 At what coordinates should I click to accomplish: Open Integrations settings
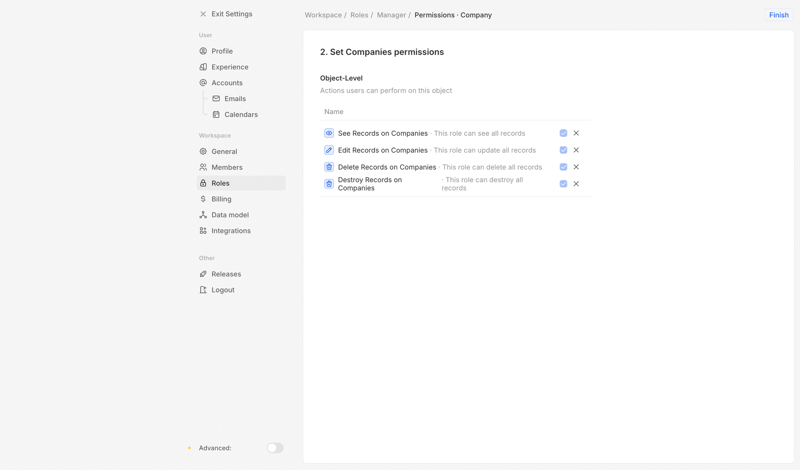coord(241,231)
